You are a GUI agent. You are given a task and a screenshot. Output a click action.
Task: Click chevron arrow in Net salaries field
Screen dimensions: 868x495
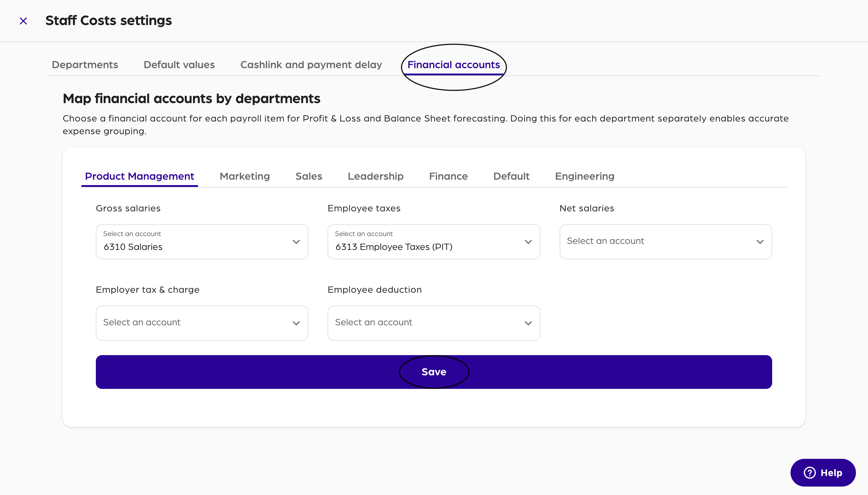pyautogui.click(x=760, y=242)
